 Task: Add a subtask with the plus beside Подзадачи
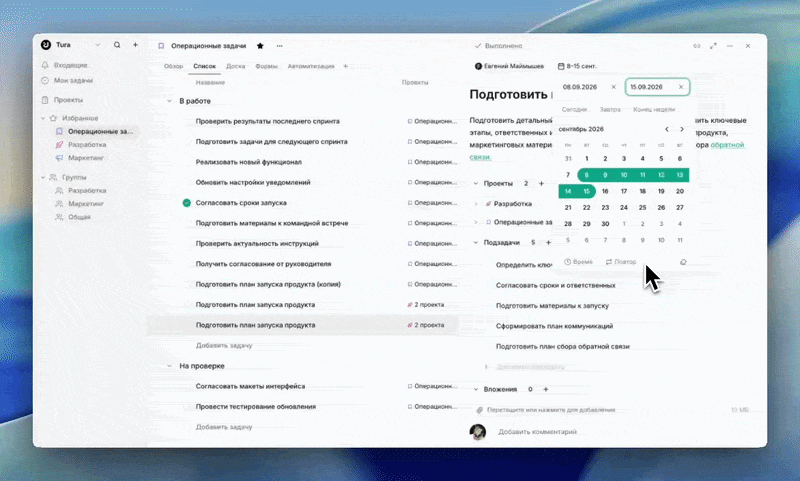548,243
